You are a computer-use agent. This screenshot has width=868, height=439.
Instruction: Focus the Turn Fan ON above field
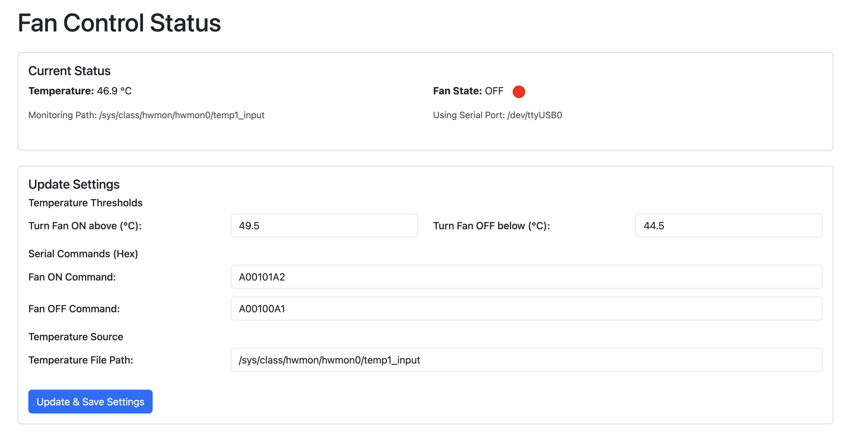click(324, 225)
